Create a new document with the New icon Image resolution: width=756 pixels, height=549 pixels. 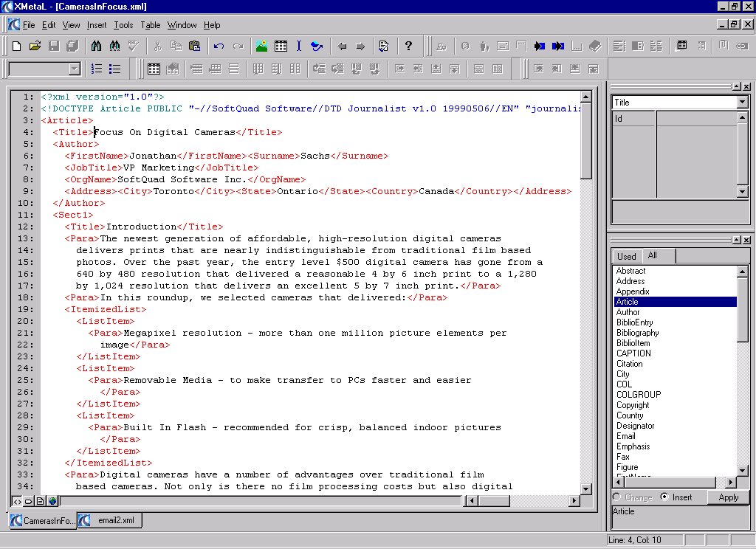click(16, 46)
